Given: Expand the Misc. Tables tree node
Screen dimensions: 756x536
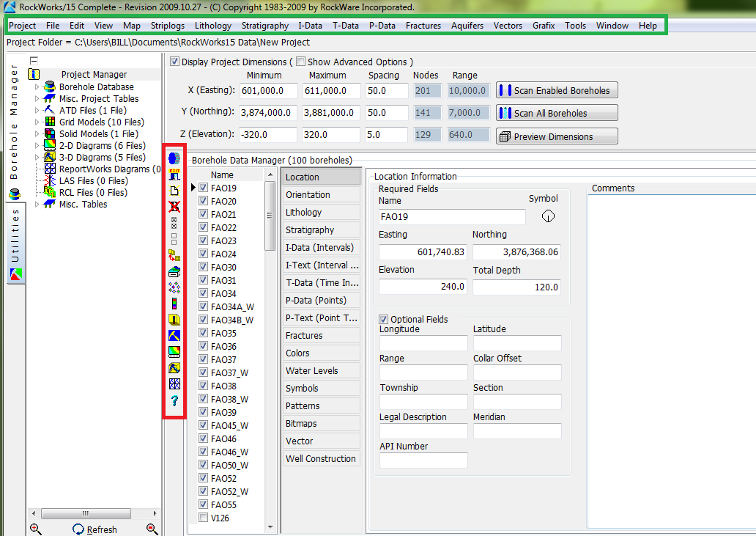Looking at the screenshot, I should (37, 204).
